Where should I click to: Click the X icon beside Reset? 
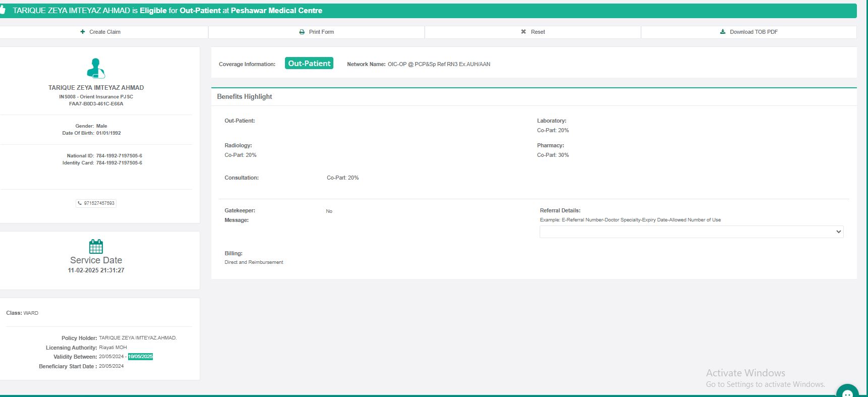(x=524, y=32)
